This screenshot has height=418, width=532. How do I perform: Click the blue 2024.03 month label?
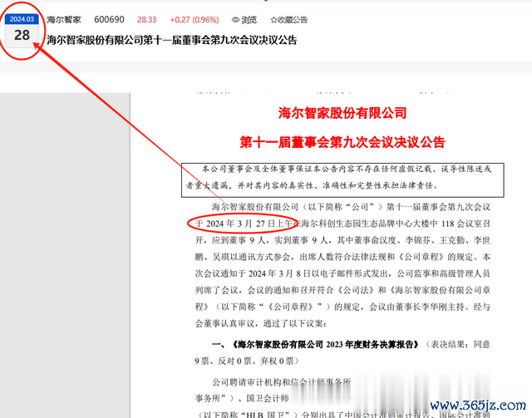[x=22, y=19]
